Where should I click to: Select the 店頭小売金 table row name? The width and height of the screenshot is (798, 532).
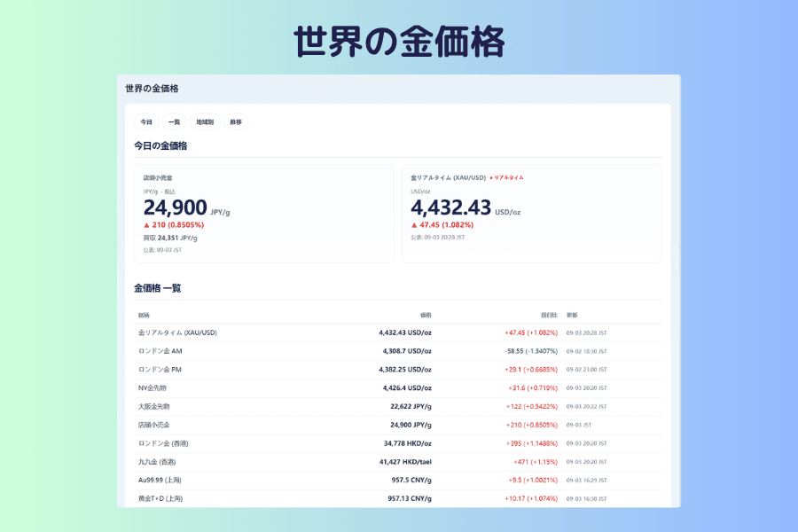pos(153,425)
